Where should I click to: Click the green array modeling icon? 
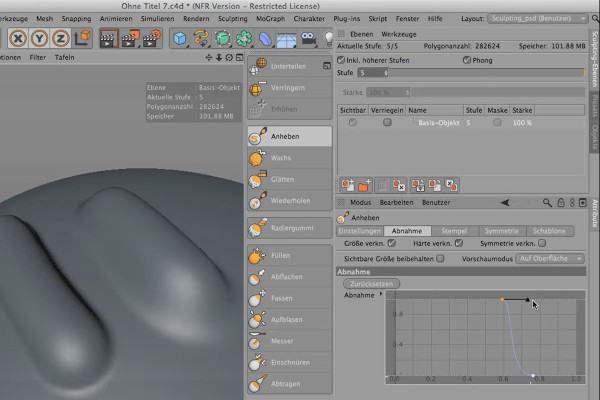click(244, 38)
